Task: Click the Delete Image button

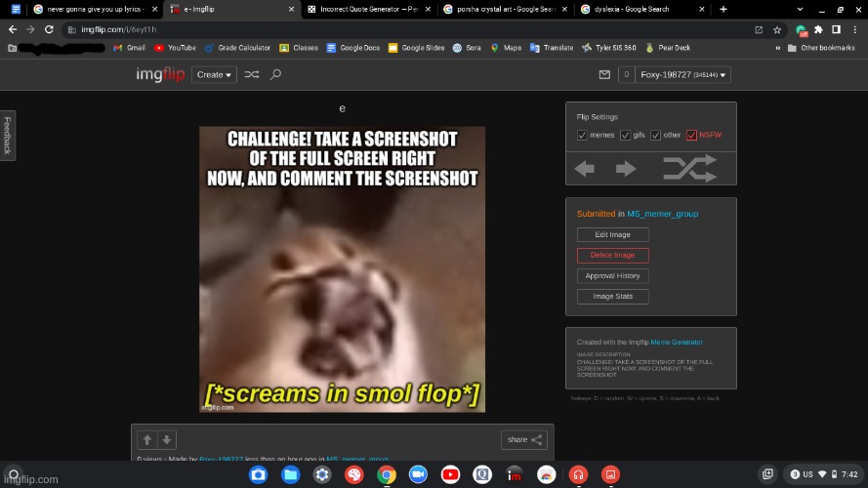Action: click(612, 255)
